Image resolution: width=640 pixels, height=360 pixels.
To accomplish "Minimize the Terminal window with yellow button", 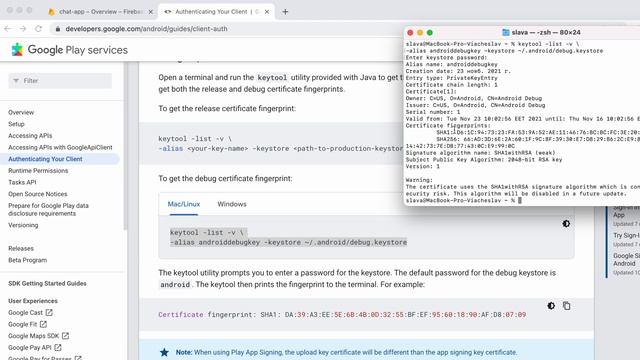I will (x=420, y=33).
